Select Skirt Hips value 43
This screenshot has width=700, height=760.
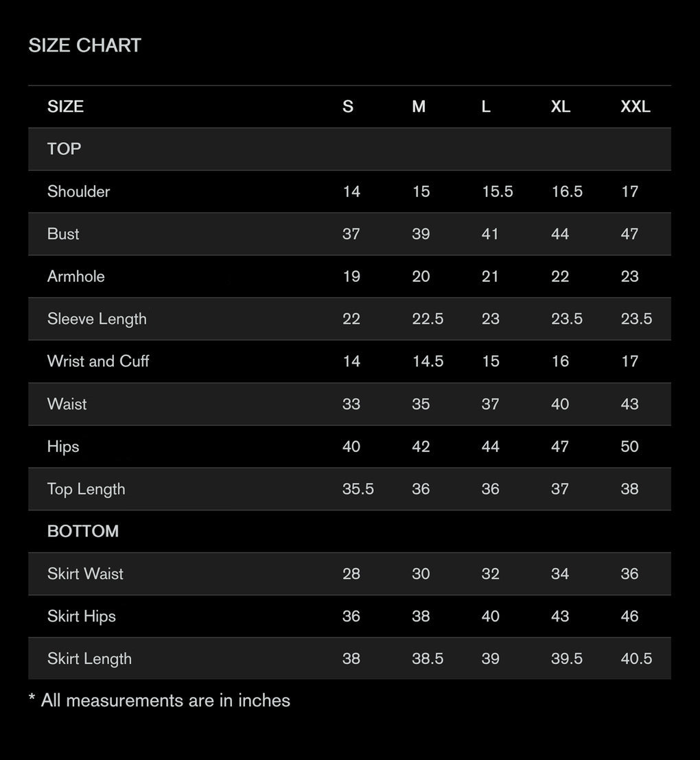[x=560, y=617]
